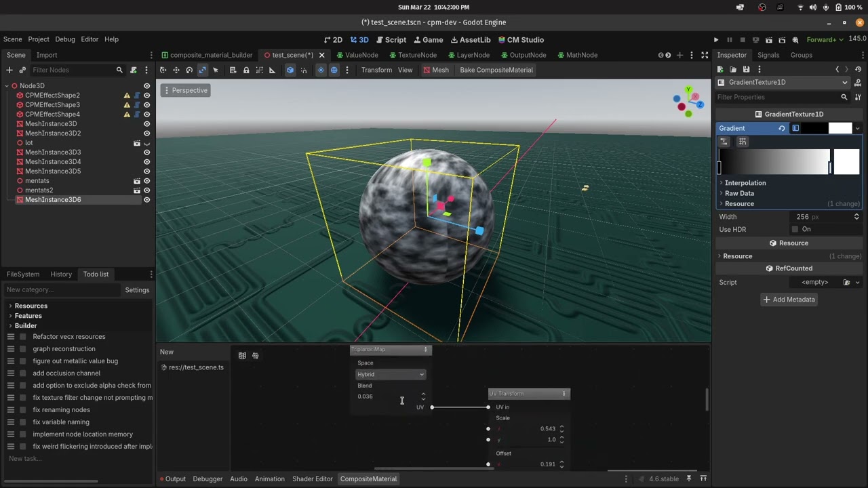The image size is (868, 488).
Task: Expand the Builder todo category
Action: (26, 326)
